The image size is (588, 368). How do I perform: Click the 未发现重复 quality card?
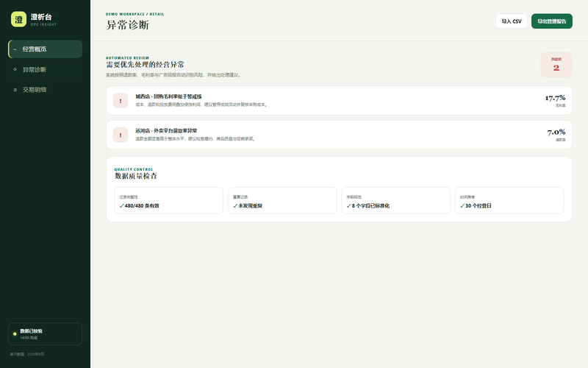[282, 200]
